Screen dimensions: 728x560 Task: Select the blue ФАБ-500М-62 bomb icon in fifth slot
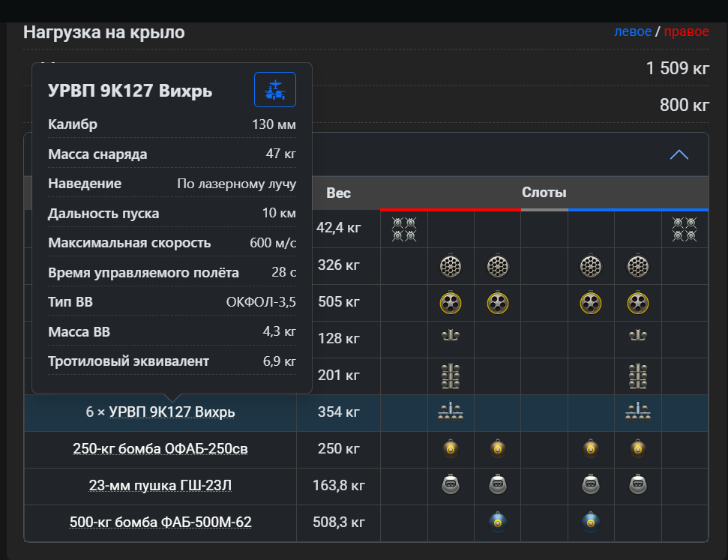[x=591, y=522]
